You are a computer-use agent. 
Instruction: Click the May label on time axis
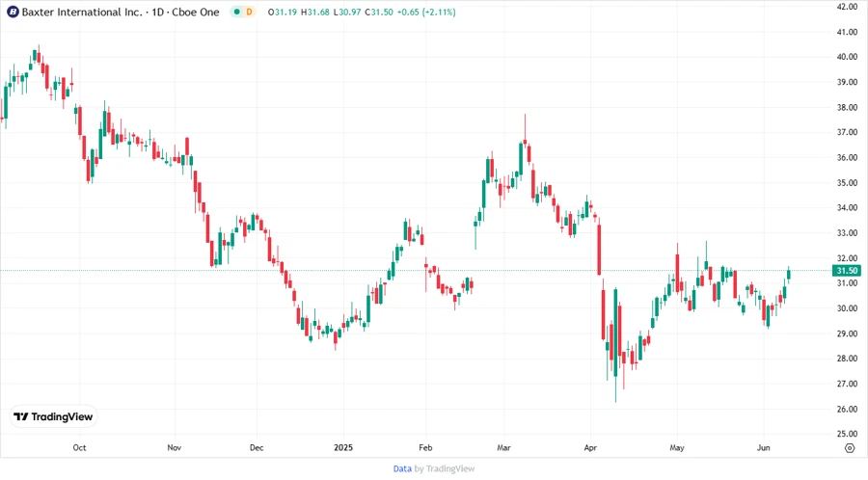(x=676, y=447)
